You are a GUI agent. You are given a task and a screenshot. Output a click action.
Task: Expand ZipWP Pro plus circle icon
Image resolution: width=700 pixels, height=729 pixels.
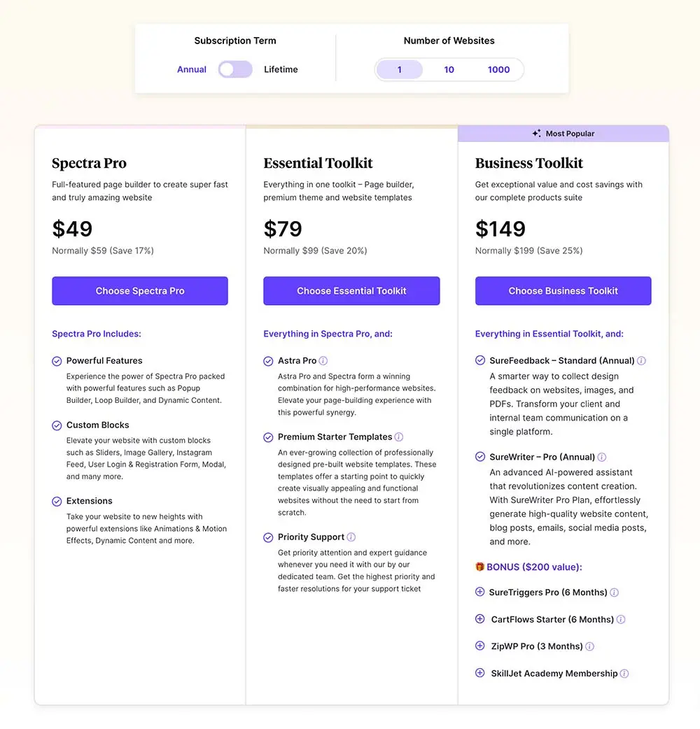coord(480,646)
